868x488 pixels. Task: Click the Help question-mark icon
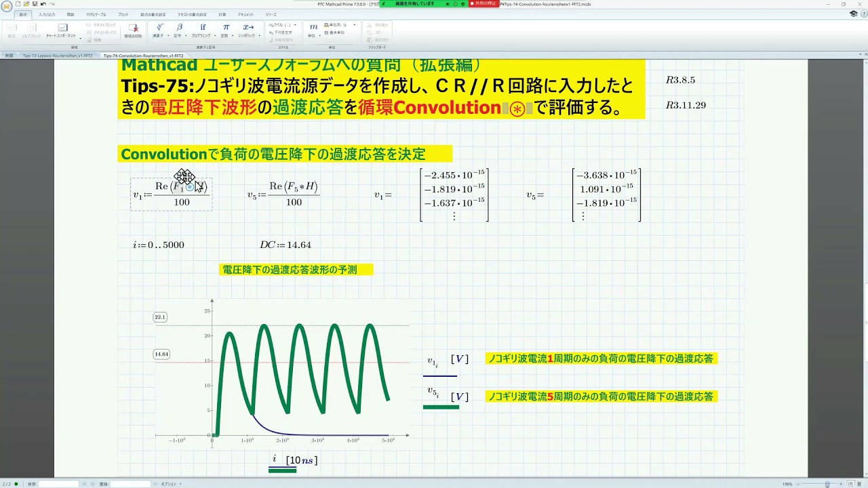click(x=863, y=14)
